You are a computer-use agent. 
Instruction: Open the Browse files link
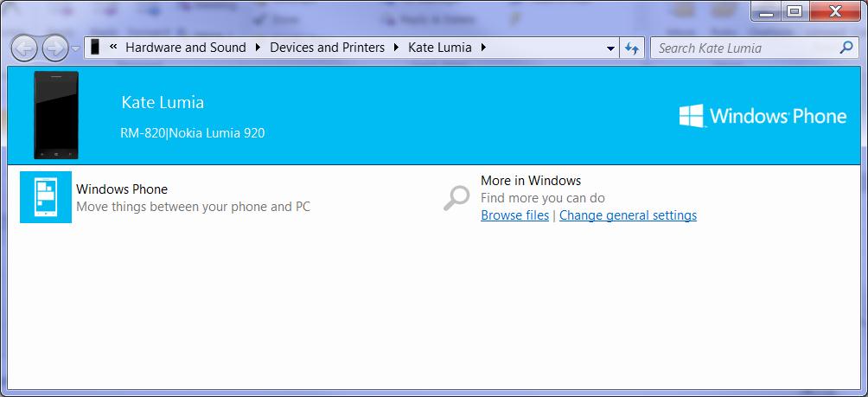(x=514, y=215)
